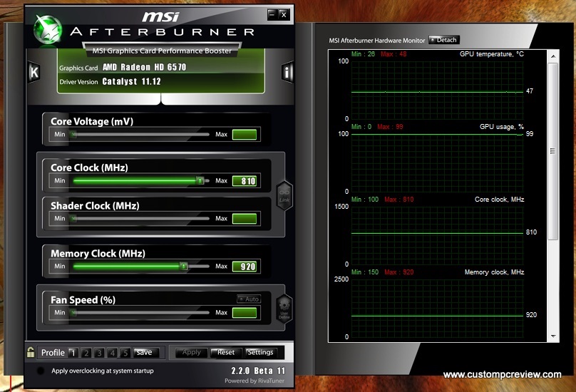576x392 pixels.
Task: Click the GPU usage graph
Action: point(437,163)
